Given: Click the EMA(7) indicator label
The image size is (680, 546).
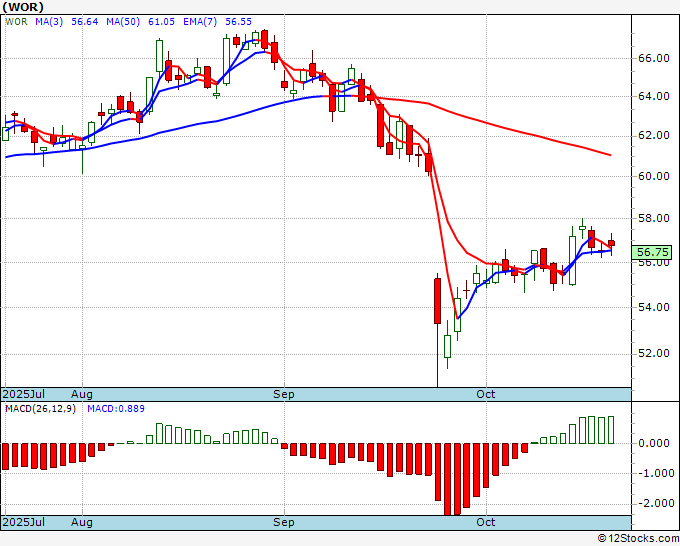Looking at the screenshot, I should pos(200,22).
